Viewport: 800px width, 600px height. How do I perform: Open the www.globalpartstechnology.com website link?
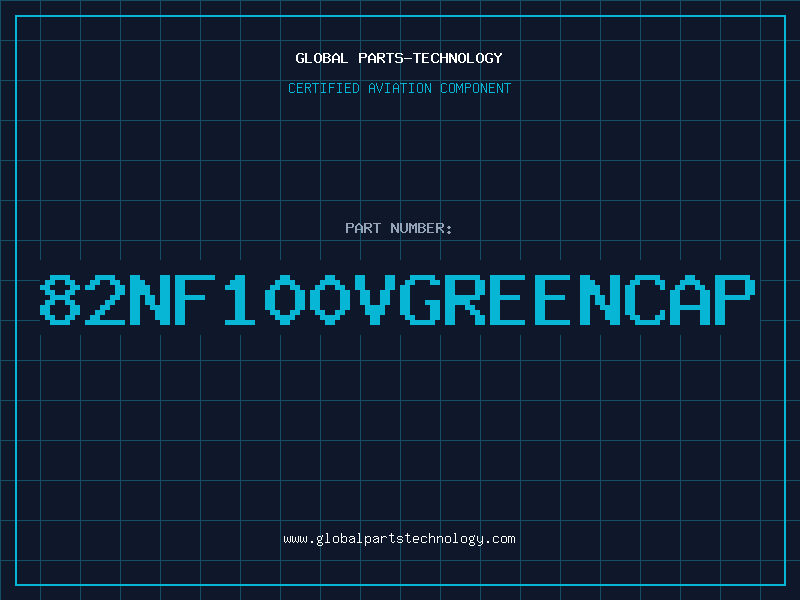click(x=399, y=539)
